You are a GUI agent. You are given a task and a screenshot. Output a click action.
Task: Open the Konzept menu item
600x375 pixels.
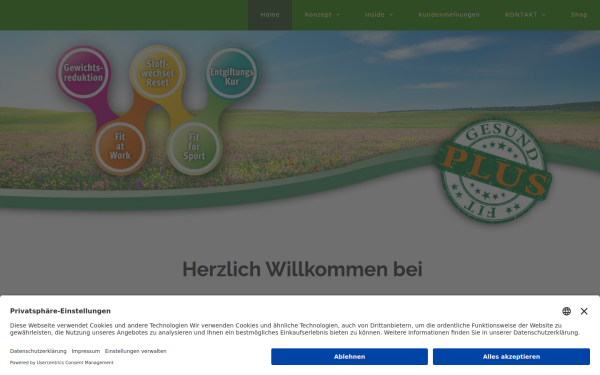[318, 15]
